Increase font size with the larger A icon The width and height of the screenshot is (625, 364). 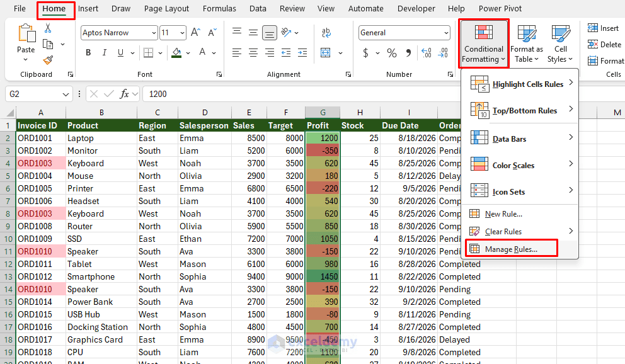(x=195, y=32)
